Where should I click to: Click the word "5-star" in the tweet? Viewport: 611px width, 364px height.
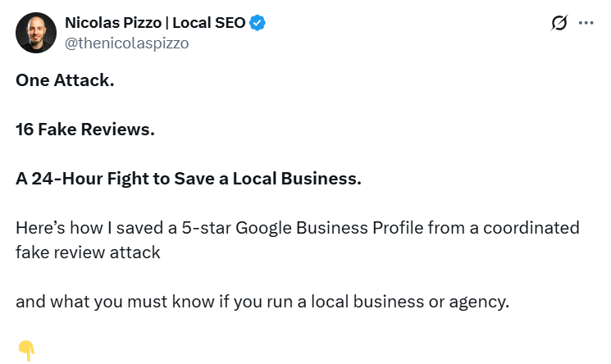pyautogui.click(x=207, y=227)
